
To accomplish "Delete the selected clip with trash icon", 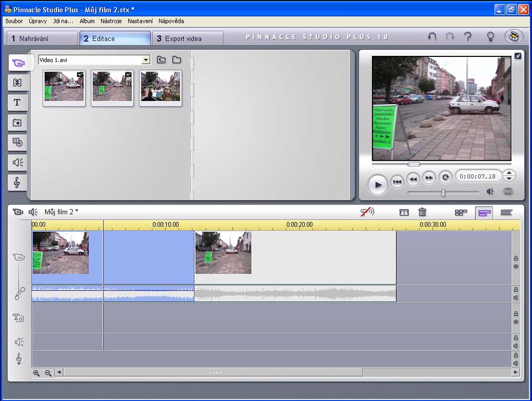I will 422,212.
